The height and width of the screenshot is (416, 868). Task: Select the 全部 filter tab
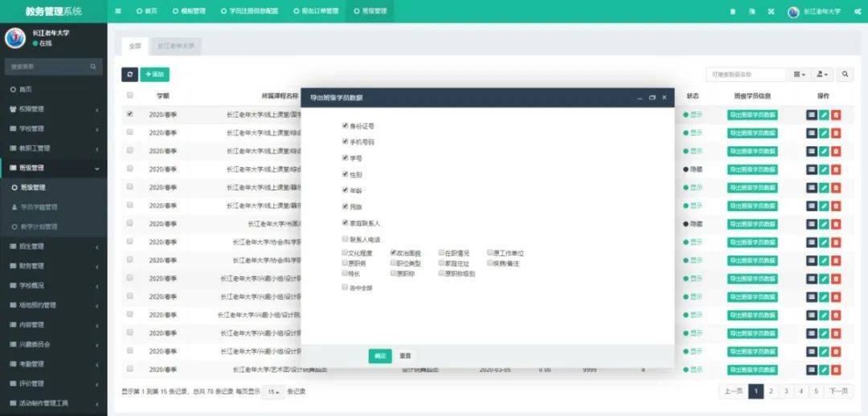point(135,47)
